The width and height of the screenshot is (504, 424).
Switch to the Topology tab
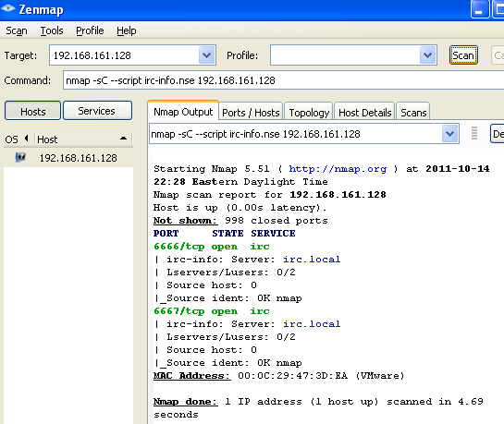(x=309, y=113)
